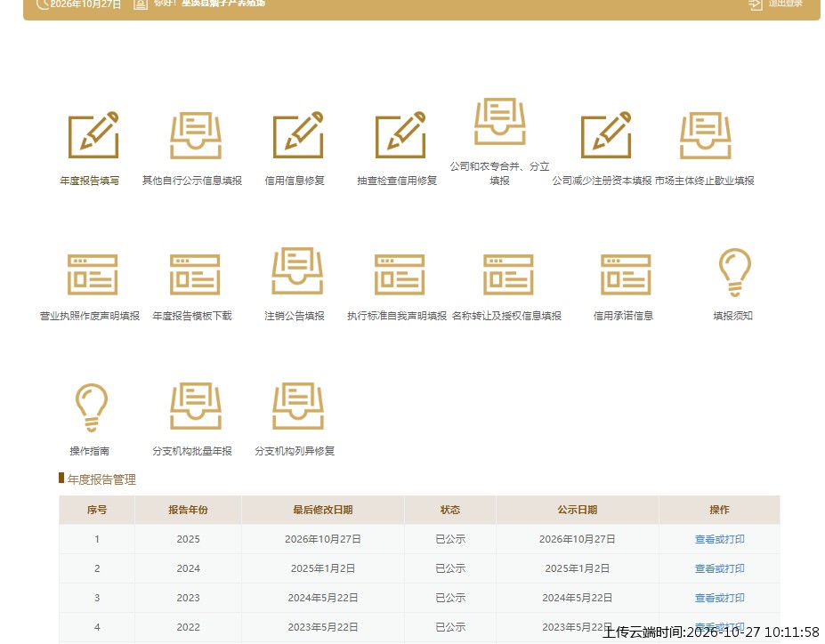This screenshot has width=825, height=644.
Task: Open the 操作指南 lightbulb icon
Action: coord(92,407)
